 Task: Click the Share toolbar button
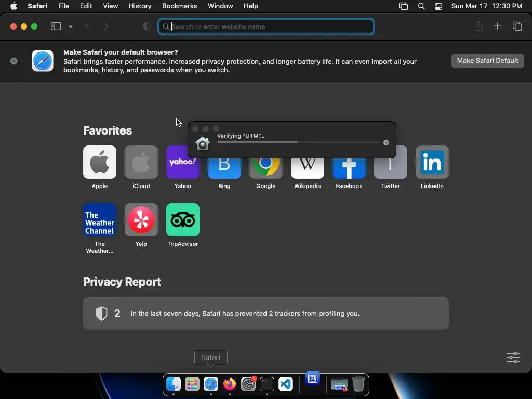[478, 26]
